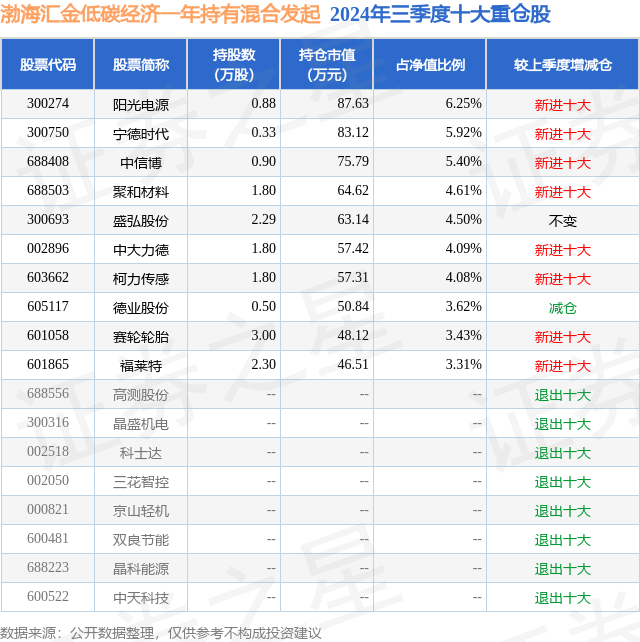640x642 pixels.
Task: Select stock name 科士达
Action: click(x=141, y=454)
